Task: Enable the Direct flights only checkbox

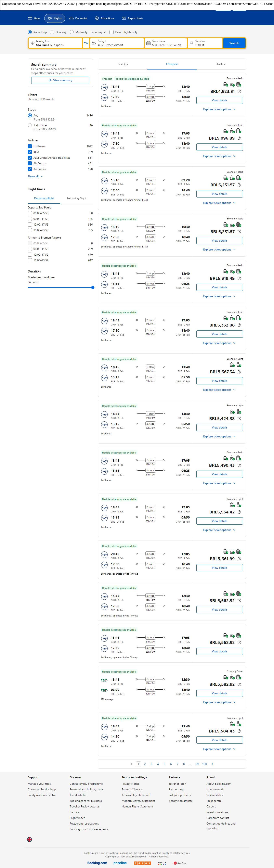Action: tap(112, 32)
